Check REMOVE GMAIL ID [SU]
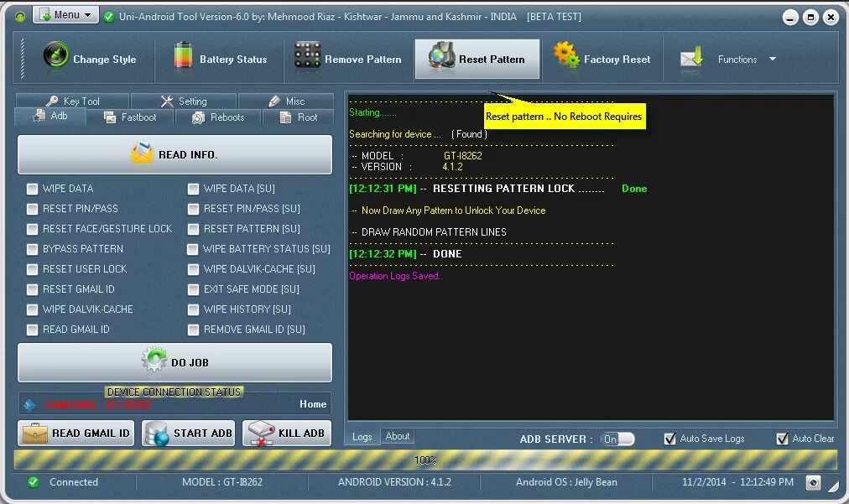 [x=193, y=330]
